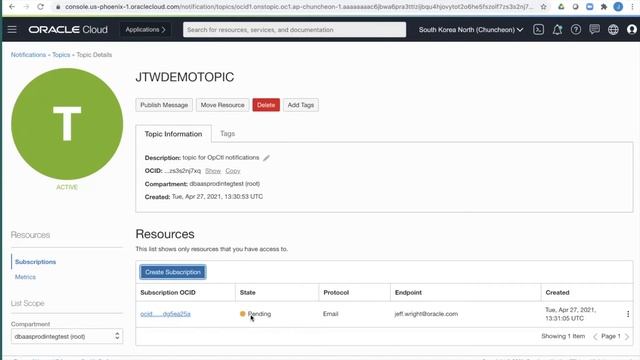
Task: Bookmark this page with the star
Action: pos(543,7)
